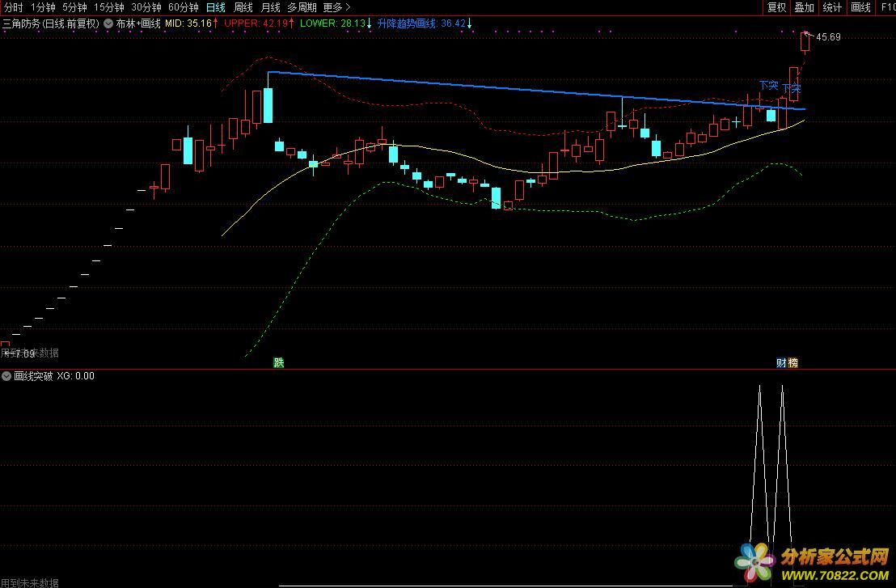The image size is (896, 588).
Task: Click the 财 finance marker icon
Action: [781, 362]
